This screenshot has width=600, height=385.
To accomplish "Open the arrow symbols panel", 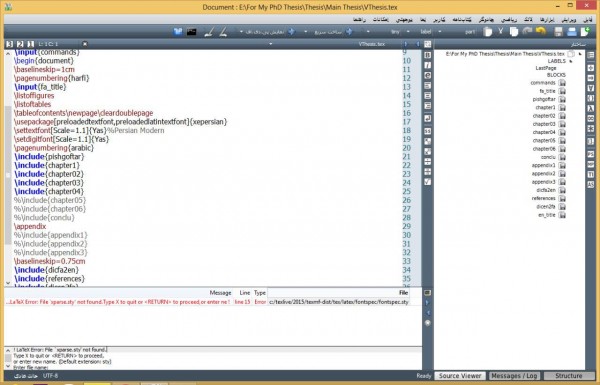I will click(590, 78).
